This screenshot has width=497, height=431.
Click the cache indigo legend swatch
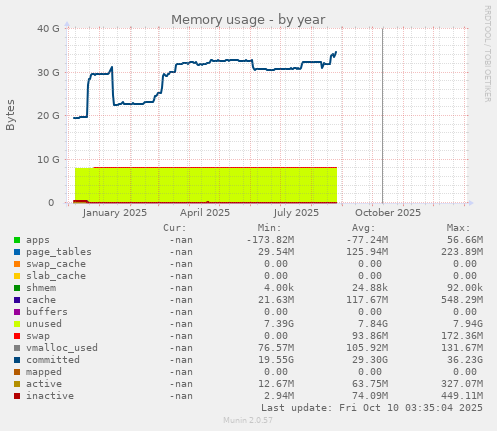17,300
